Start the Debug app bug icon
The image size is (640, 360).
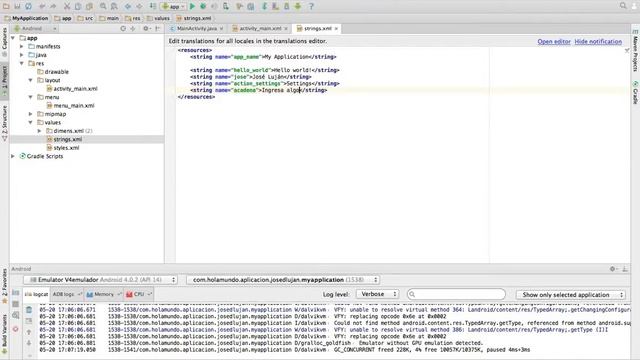203,6
